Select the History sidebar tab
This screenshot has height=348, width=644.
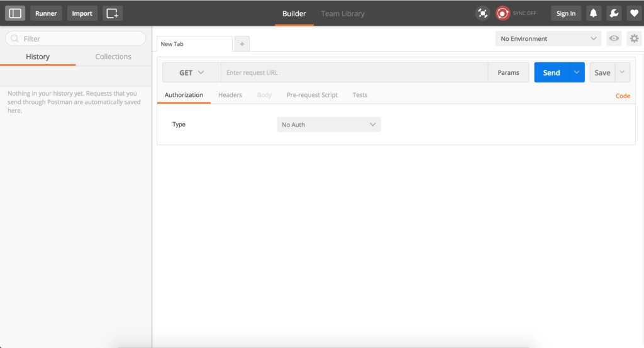pos(38,57)
